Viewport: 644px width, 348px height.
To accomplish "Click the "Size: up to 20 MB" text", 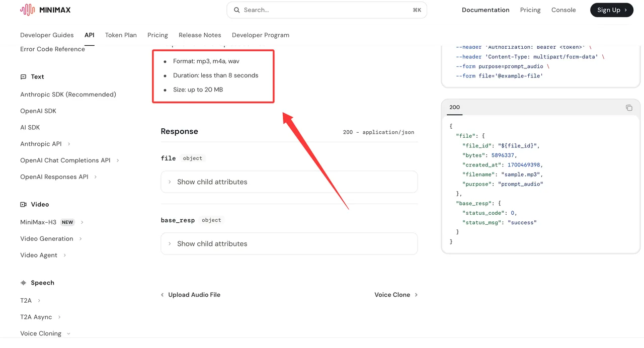I will (x=198, y=90).
